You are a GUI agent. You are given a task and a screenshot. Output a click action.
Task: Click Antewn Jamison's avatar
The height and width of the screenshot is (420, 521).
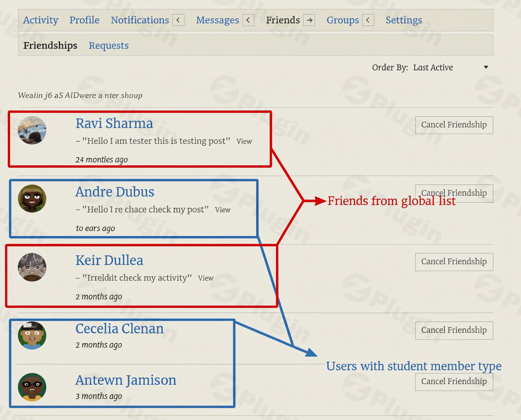(32, 387)
